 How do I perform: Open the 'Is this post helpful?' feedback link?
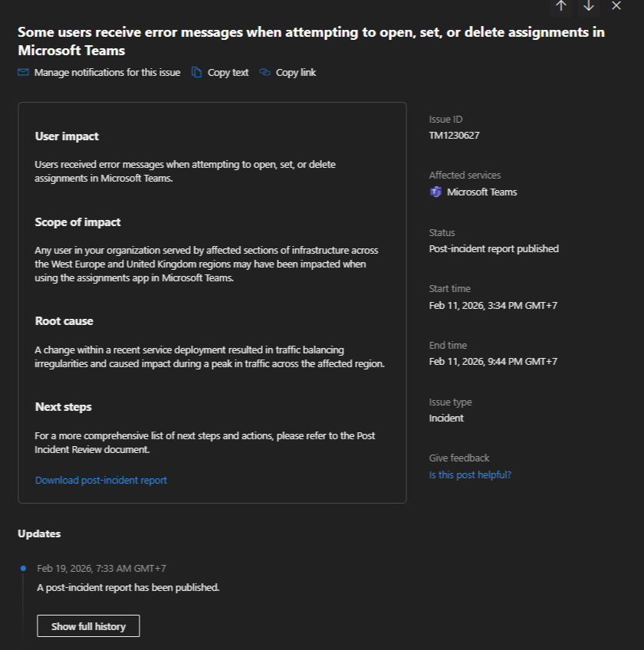point(470,474)
